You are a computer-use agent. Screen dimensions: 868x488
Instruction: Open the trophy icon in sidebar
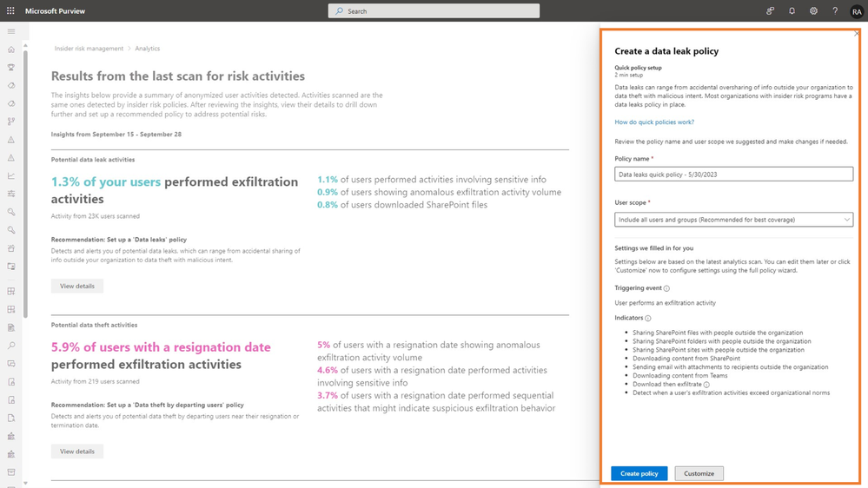pos(11,68)
